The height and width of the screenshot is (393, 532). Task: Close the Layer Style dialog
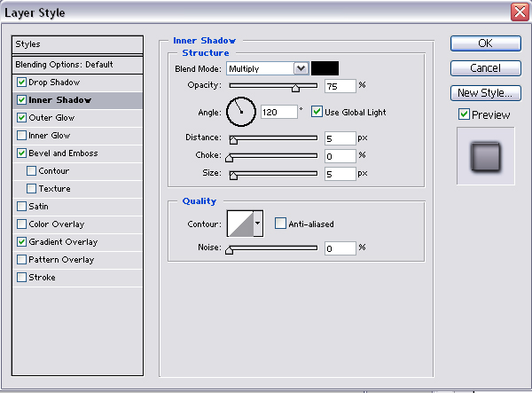(519, 12)
